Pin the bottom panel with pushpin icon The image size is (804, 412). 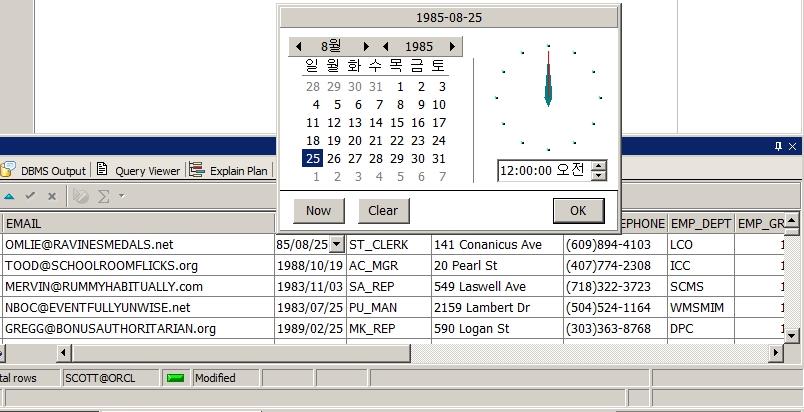tap(779, 146)
